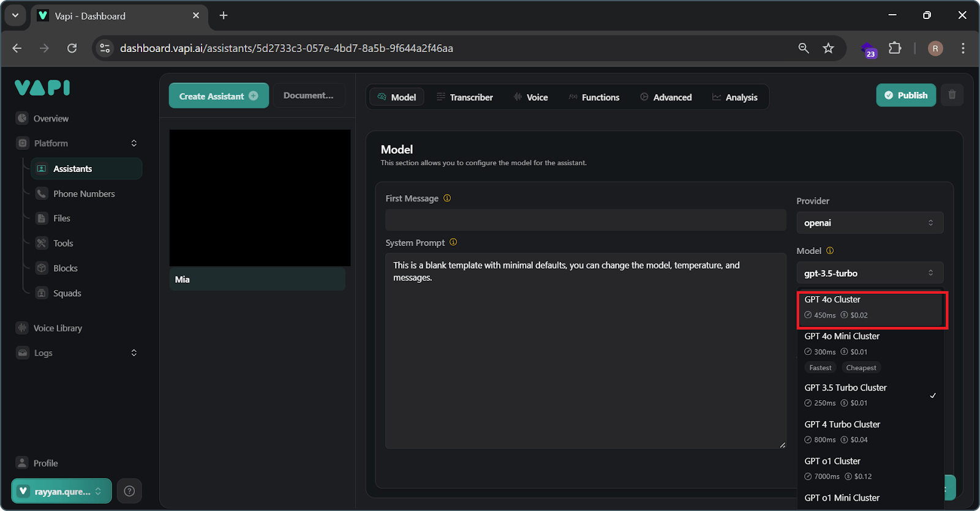This screenshot has height=511, width=980.
Task: Reload the page
Action: [72, 48]
